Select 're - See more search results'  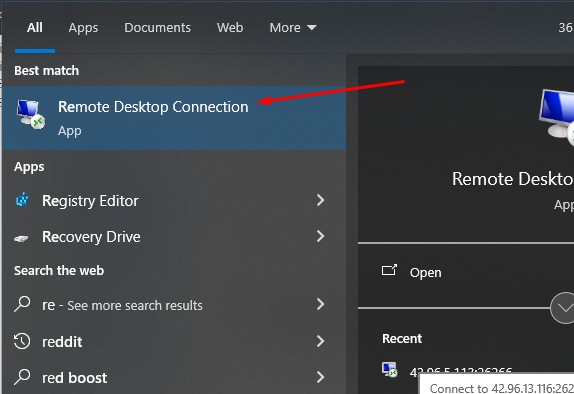coord(122,305)
